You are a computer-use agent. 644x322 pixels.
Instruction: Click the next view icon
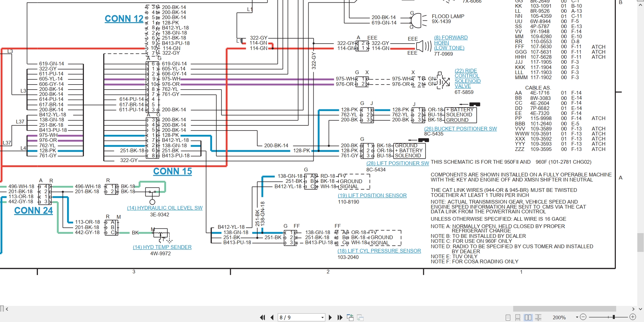tap(360, 317)
